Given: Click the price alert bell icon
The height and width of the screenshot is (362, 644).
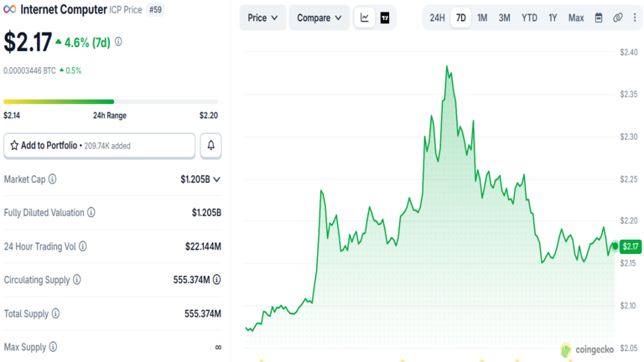Looking at the screenshot, I should [210, 145].
